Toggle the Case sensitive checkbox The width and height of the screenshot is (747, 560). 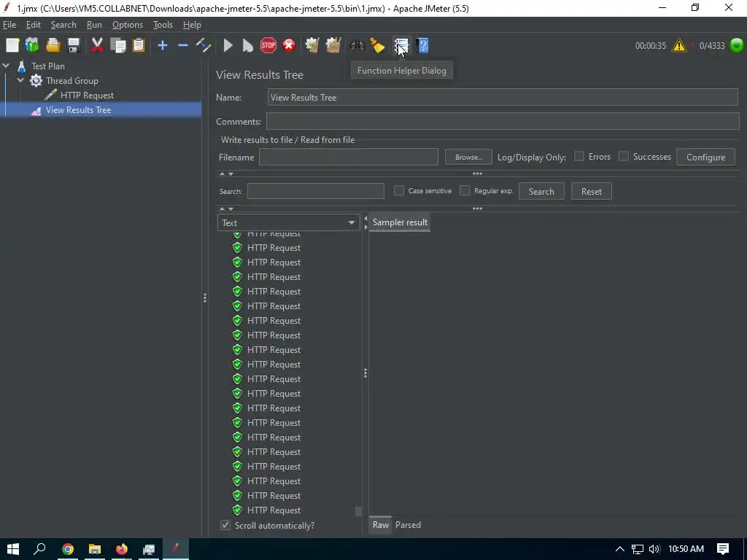pyautogui.click(x=399, y=190)
